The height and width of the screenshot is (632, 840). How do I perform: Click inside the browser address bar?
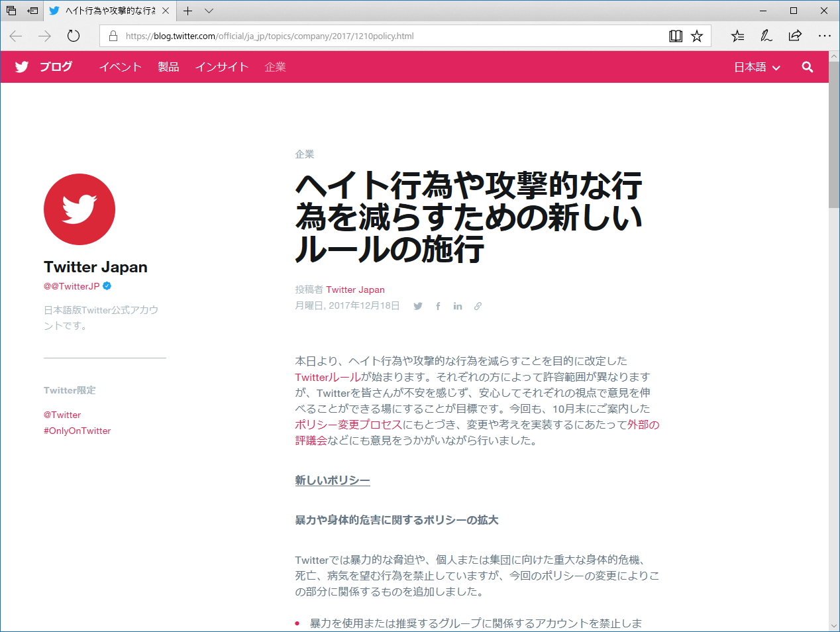pos(397,36)
